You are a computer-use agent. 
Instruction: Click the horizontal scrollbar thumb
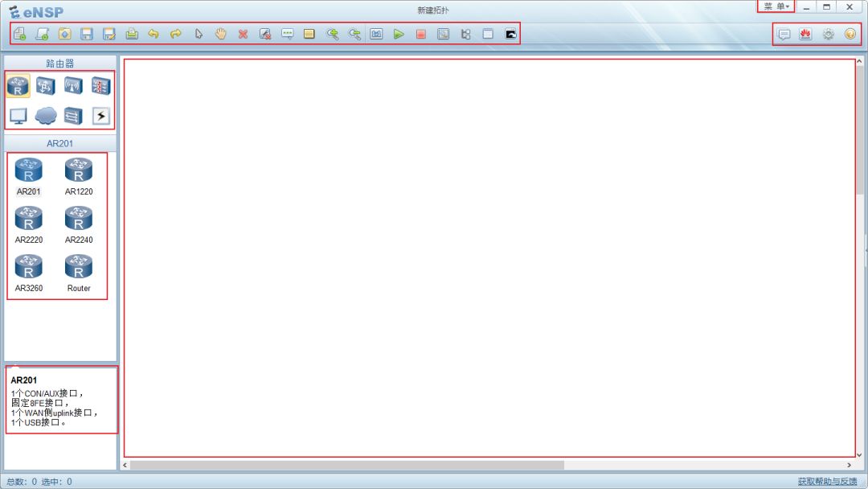(x=347, y=465)
